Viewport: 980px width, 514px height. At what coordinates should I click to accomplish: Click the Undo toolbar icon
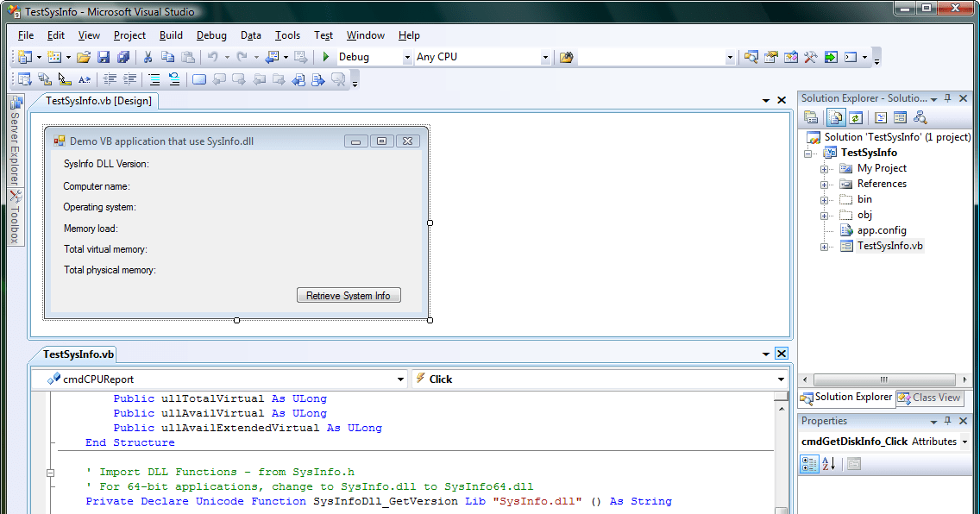pyautogui.click(x=213, y=57)
